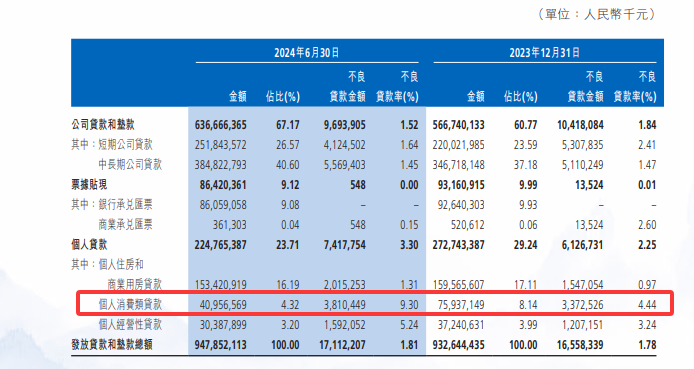Click the value 224,765,387
The height and width of the screenshot is (369, 694).
click(220, 245)
